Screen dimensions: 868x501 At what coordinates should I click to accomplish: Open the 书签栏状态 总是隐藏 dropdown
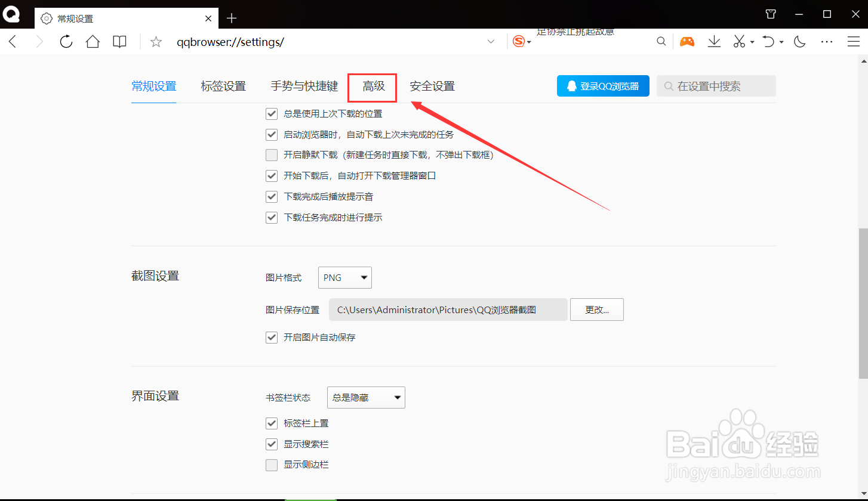[x=366, y=397]
